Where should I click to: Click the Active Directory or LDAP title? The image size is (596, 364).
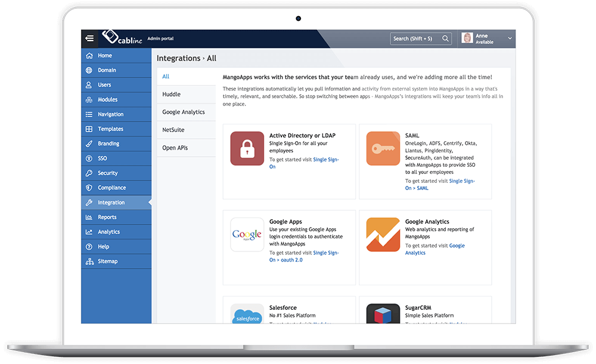(x=302, y=136)
